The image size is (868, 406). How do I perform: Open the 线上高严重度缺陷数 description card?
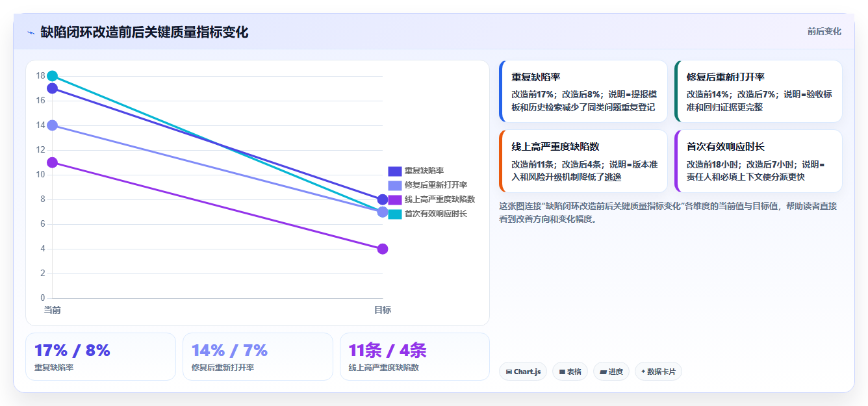click(583, 161)
